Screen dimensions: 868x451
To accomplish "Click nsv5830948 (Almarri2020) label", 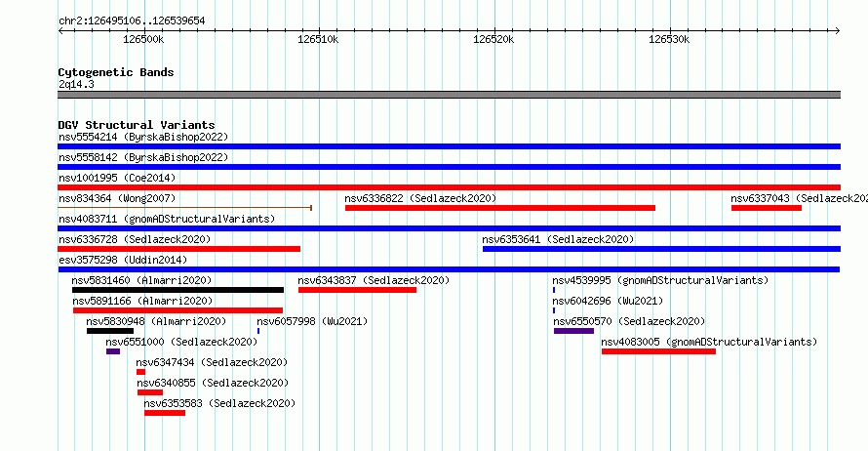I will coord(156,321).
